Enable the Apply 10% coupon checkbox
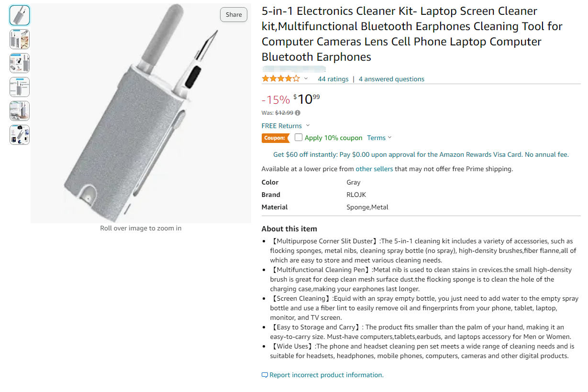588x392 pixels. pyautogui.click(x=299, y=138)
